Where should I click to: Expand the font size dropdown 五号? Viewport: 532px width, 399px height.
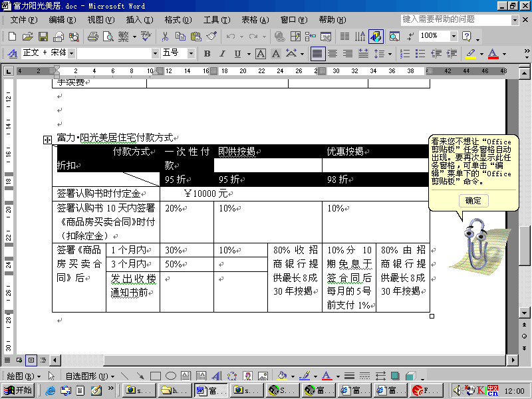(x=191, y=53)
